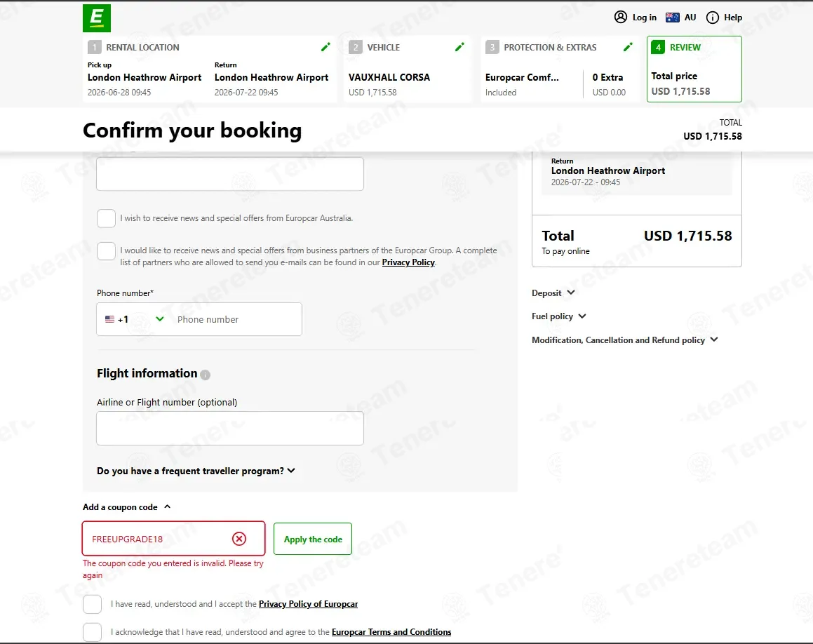813x644 pixels.
Task: Click the green Europcar logo
Action: (x=96, y=18)
